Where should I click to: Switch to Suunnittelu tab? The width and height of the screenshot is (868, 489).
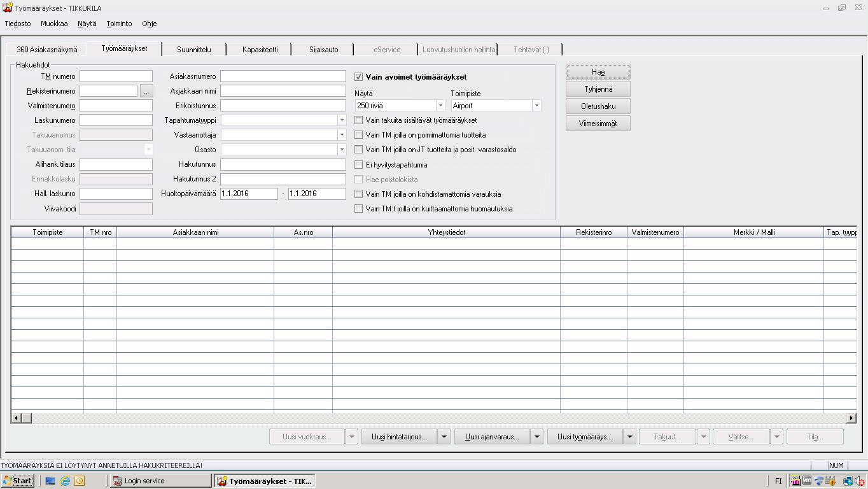(x=194, y=50)
